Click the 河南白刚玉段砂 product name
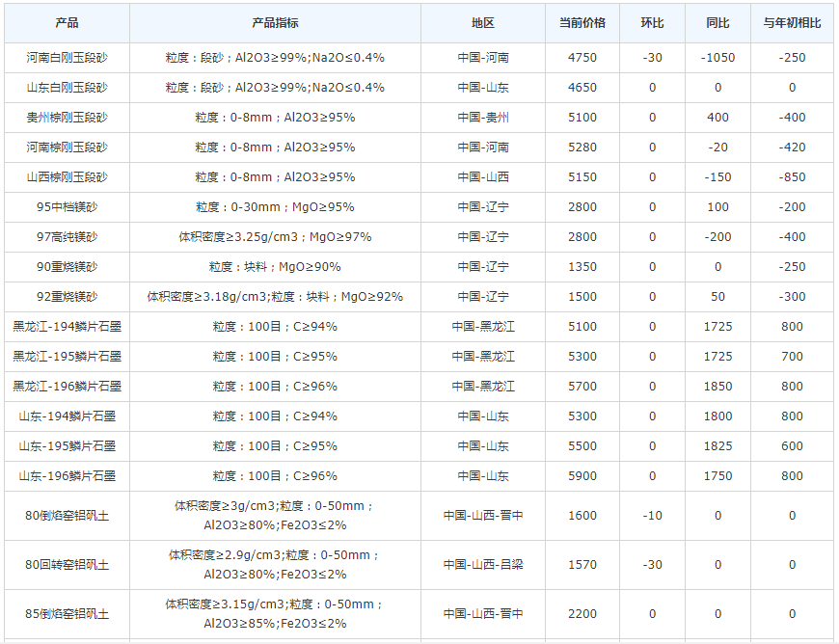Viewport: 839px width, 644px height. (x=67, y=58)
